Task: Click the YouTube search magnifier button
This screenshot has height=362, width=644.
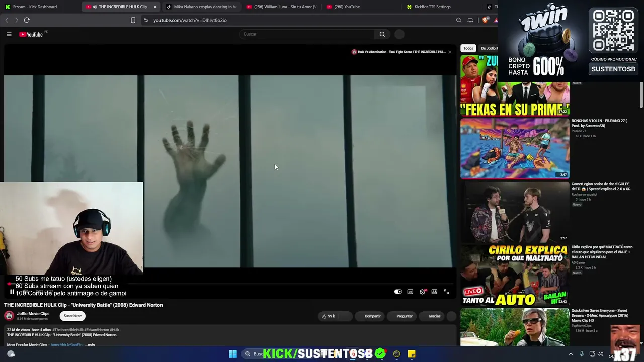Action: [382, 34]
